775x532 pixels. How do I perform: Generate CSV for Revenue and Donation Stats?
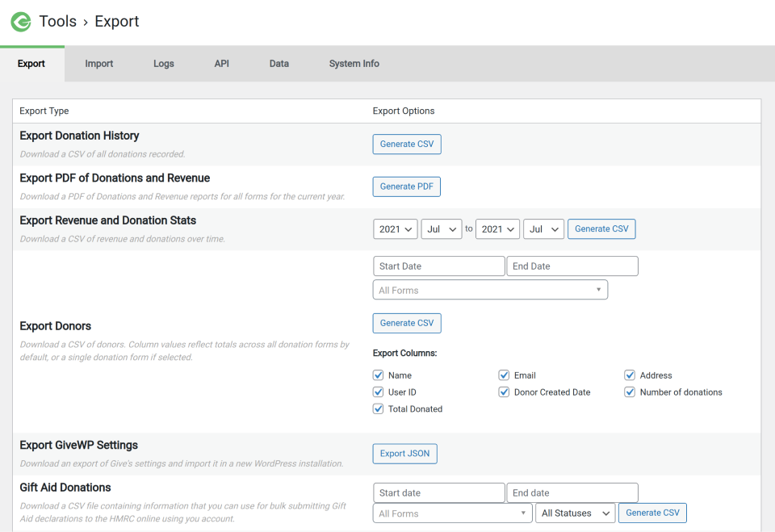[x=601, y=229]
